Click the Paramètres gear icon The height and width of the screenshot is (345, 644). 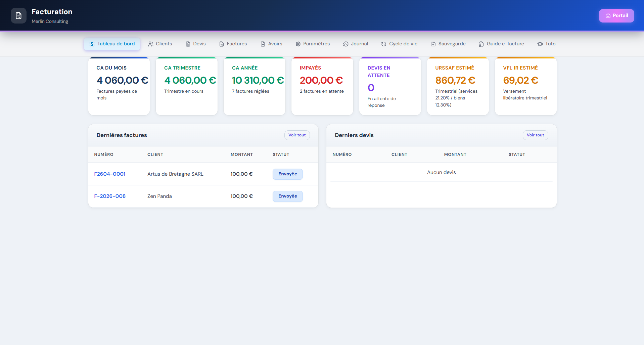click(x=298, y=44)
